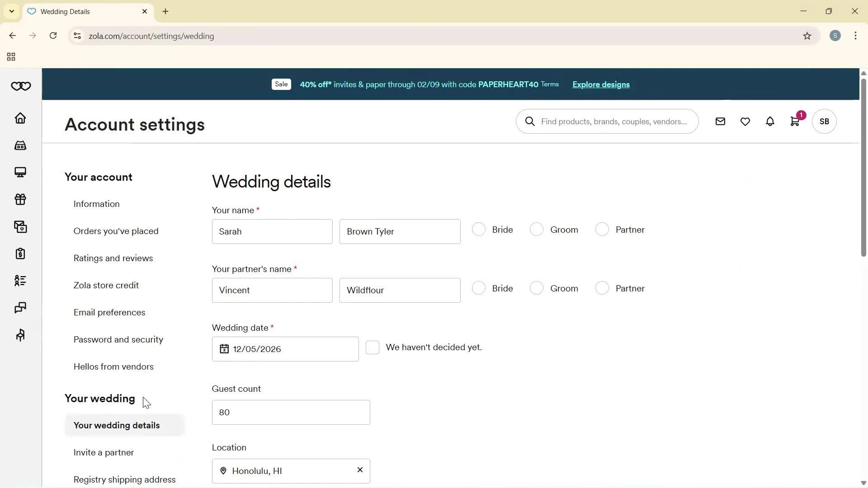The image size is (868, 488).
Task: Open the wedding date picker
Action: (x=285, y=349)
